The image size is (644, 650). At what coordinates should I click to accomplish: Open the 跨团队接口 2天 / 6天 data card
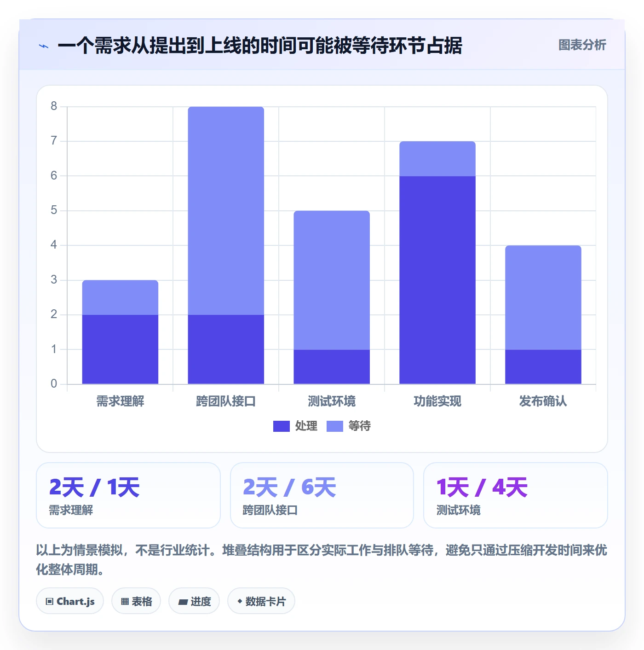(322, 495)
